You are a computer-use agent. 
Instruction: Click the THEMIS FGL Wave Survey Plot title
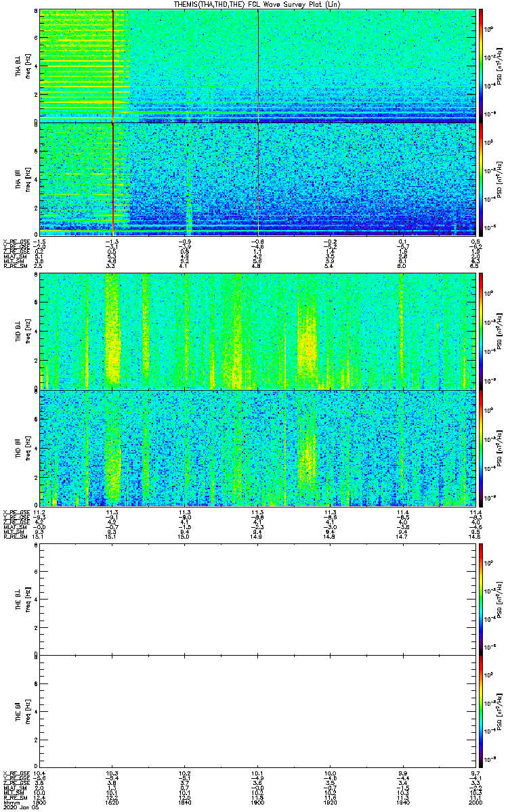click(x=257, y=4)
